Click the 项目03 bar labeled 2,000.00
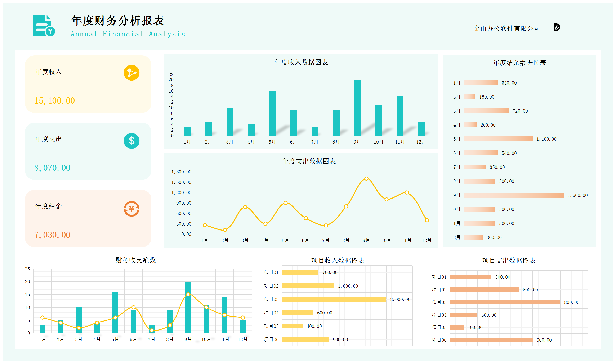 (334, 299)
